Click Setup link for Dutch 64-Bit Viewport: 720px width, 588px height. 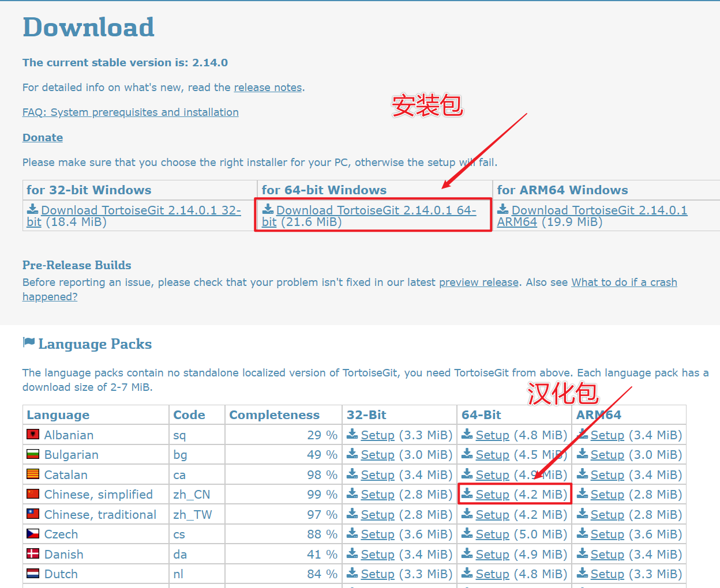click(492, 574)
